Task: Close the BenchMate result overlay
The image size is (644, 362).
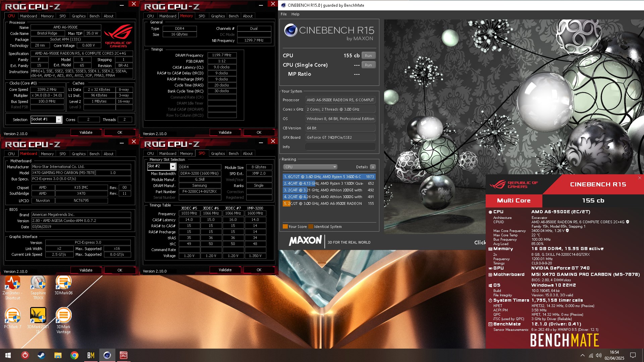Action: (x=640, y=178)
